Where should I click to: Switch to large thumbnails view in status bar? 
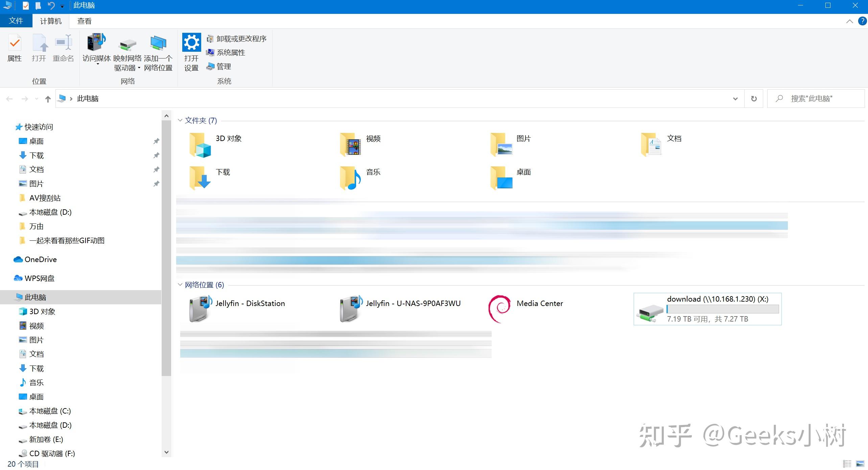tap(860, 464)
